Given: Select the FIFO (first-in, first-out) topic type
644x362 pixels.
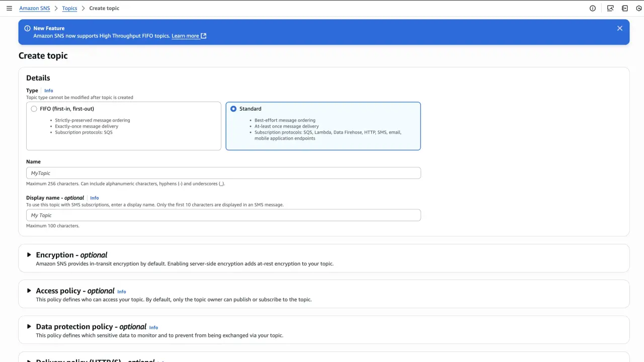Looking at the screenshot, I should point(34,109).
